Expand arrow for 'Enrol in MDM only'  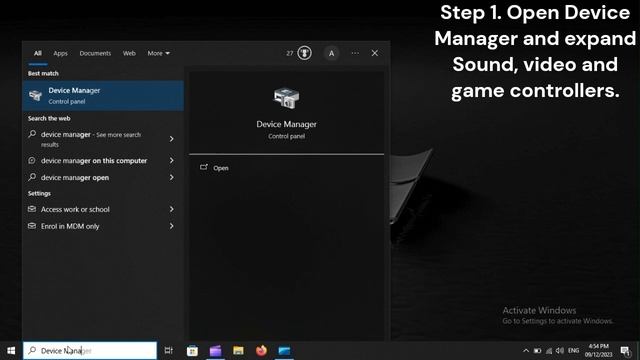(172, 226)
